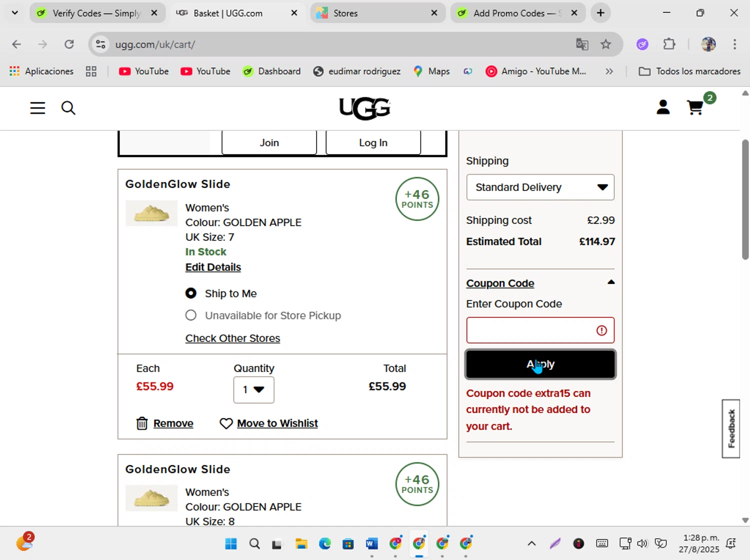The image size is (750, 560).
Task: Go back with browser back arrow
Action: click(x=16, y=44)
